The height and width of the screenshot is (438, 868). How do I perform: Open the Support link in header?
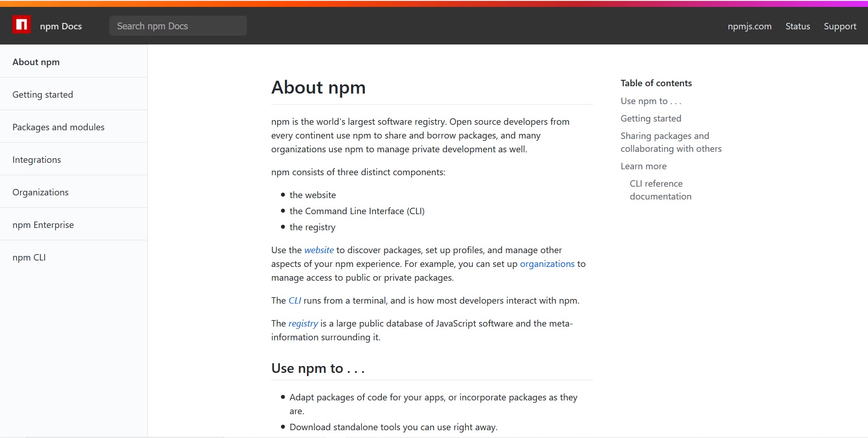pyautogui.click(x=840, y=26)
